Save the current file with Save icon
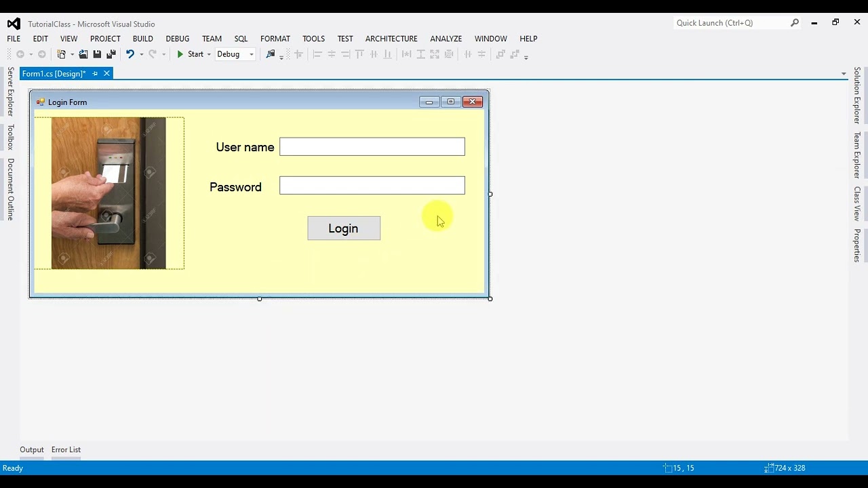The width and height of the screenshot is (868, 488). point(97,54)
